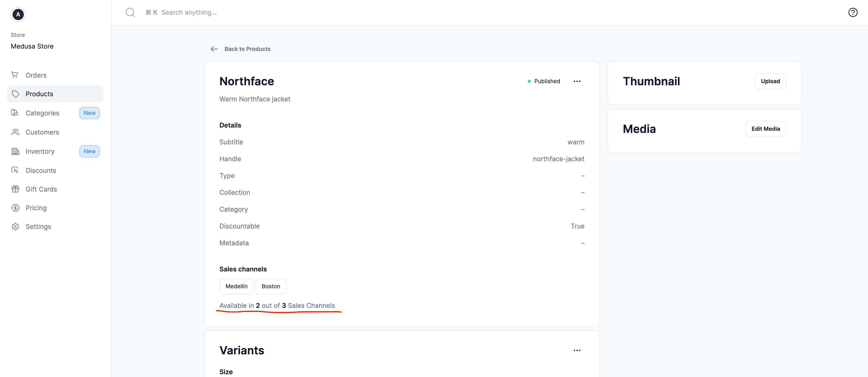
Task: Click the Upload button for Thumbnail
Action: pos(770,81)
